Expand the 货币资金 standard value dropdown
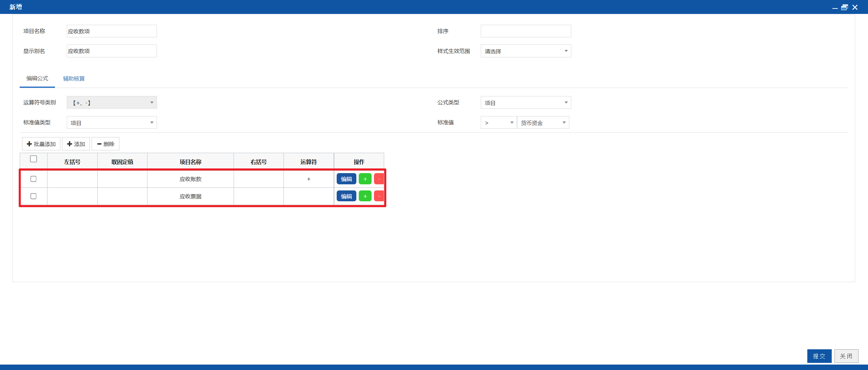This screenshot has height=370, width=868. click(x=543, y=123)
